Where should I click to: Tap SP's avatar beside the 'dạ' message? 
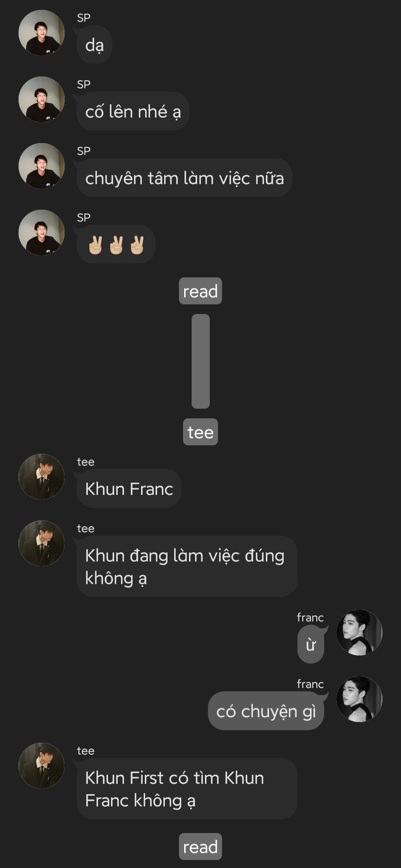coord(41,33)
